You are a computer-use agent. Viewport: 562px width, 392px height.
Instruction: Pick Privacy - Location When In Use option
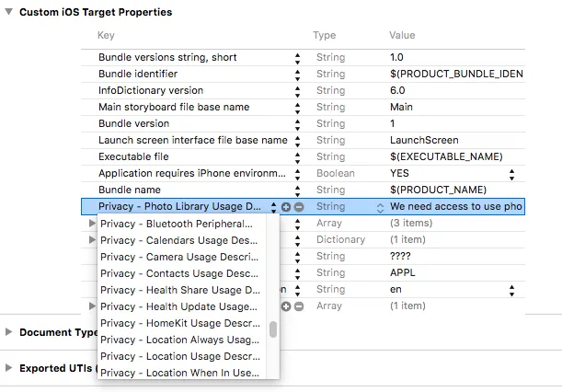pyautogui.click(x=177, y=373)
